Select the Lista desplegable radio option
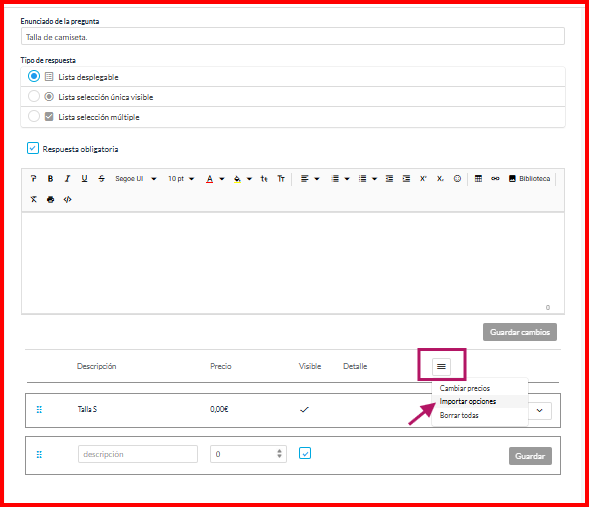The height and width of the screenshot is (507, 589). (x=34, y=77)
